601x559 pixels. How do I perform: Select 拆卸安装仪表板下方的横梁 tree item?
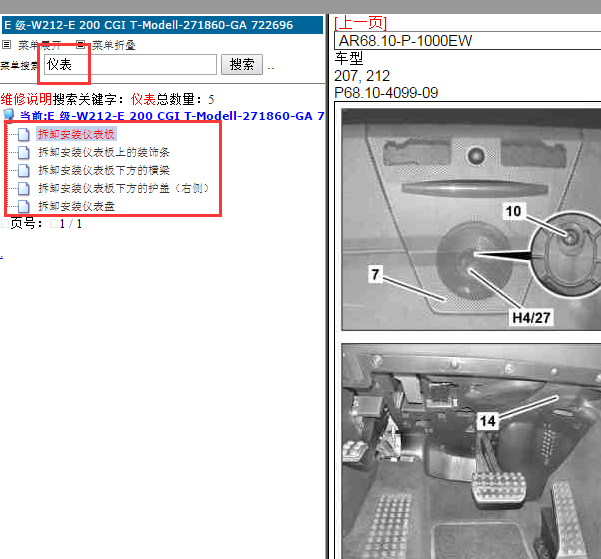[103, 170]
